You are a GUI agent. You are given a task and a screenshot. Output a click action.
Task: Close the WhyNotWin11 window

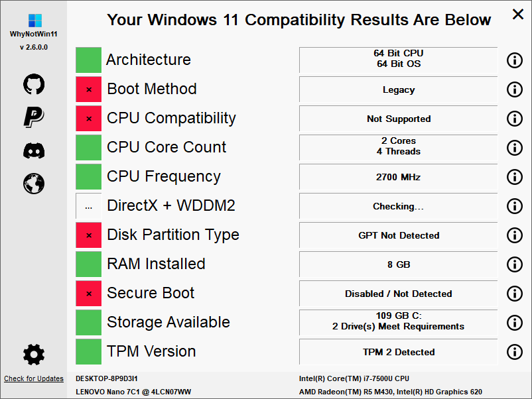(x=517, y=14)
